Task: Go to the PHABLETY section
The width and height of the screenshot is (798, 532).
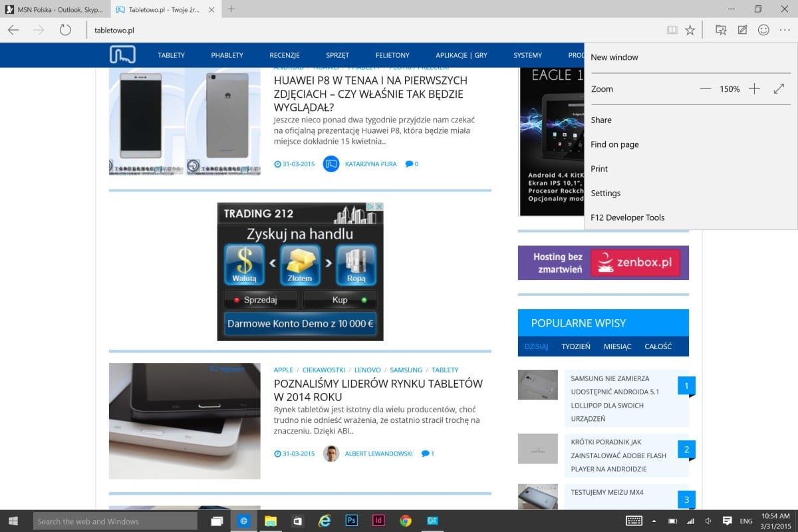Action: tap(227, 55)
